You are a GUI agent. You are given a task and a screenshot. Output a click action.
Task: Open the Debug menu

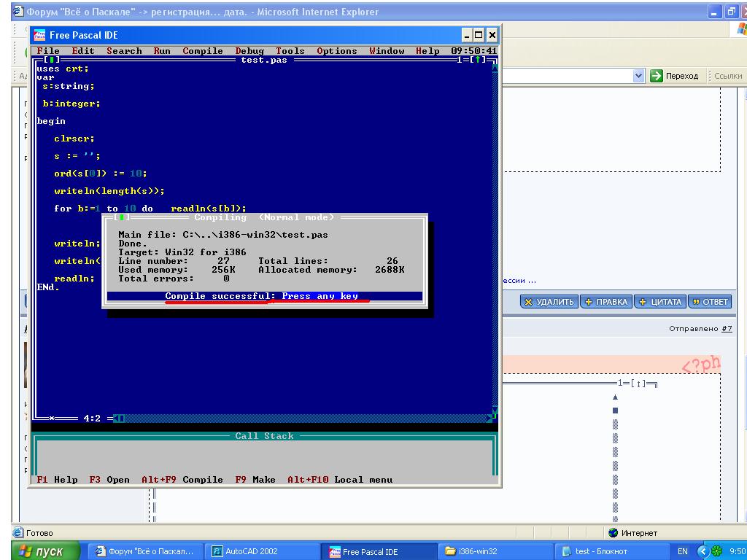tap(249, 51)
